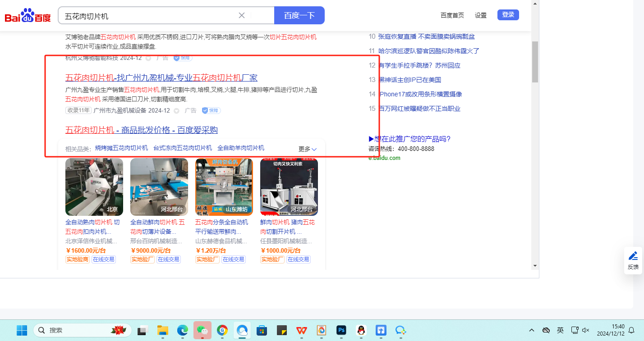Show hidden system tray icons
The height and width of the screenshot is (341, 644).
coord(532,330)
